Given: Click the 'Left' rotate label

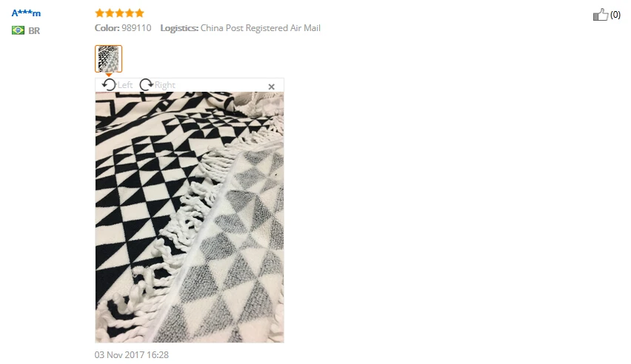Looking at the screenshot, I should (x=124, y=85).
